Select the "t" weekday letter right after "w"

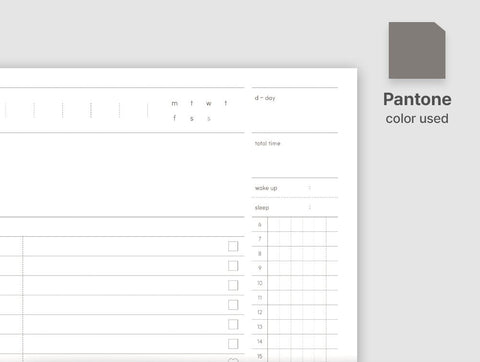point(226,103)
